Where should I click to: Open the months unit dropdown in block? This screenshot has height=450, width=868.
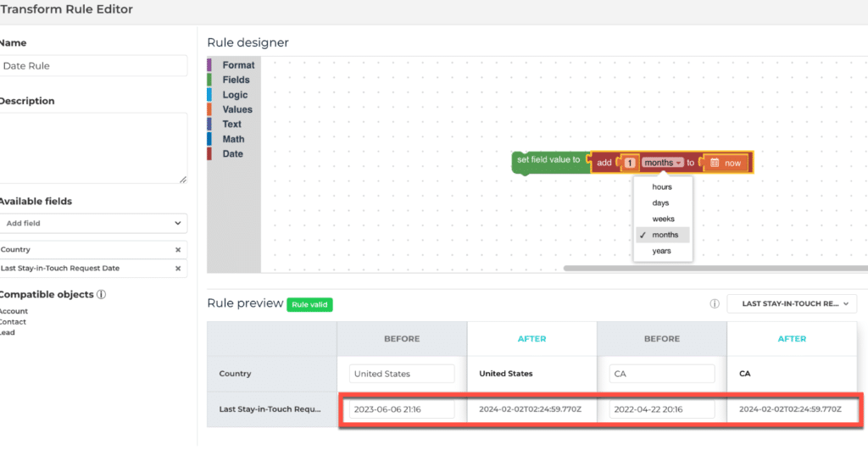[663, 163]
